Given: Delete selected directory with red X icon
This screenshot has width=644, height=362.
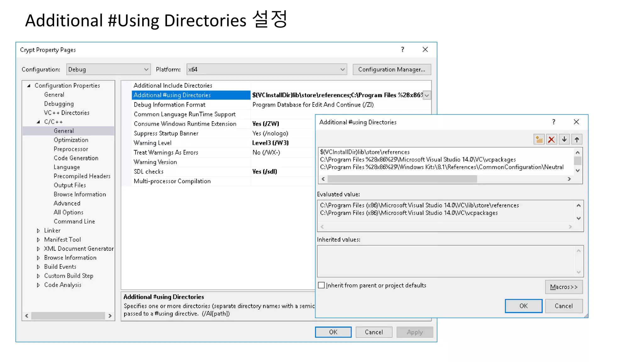Looking at the screenshot, I should tap(552, 140).
